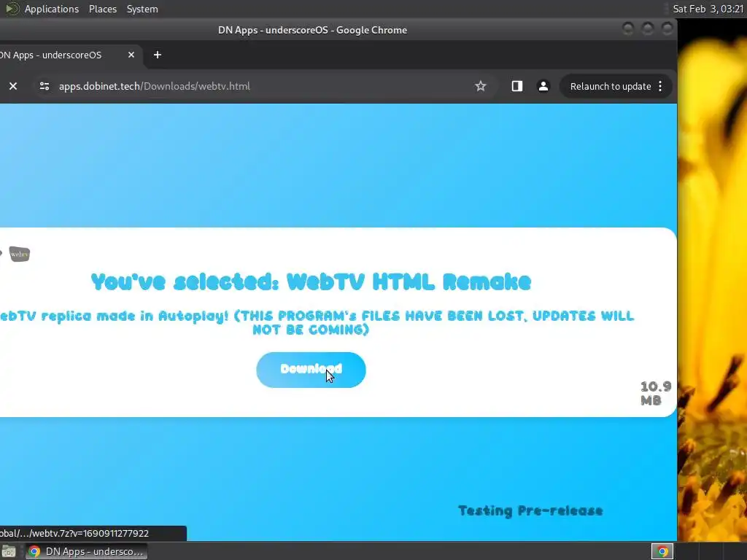Viewport: 747px width, 560px height.
Task: Click show desktop icon in bottom panel
Action: [9, 552]
